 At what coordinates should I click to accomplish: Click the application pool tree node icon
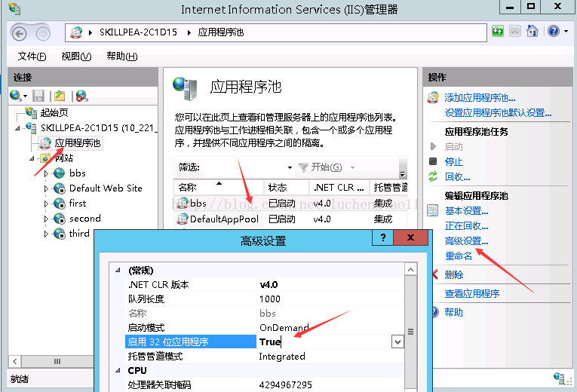[45, 143]
